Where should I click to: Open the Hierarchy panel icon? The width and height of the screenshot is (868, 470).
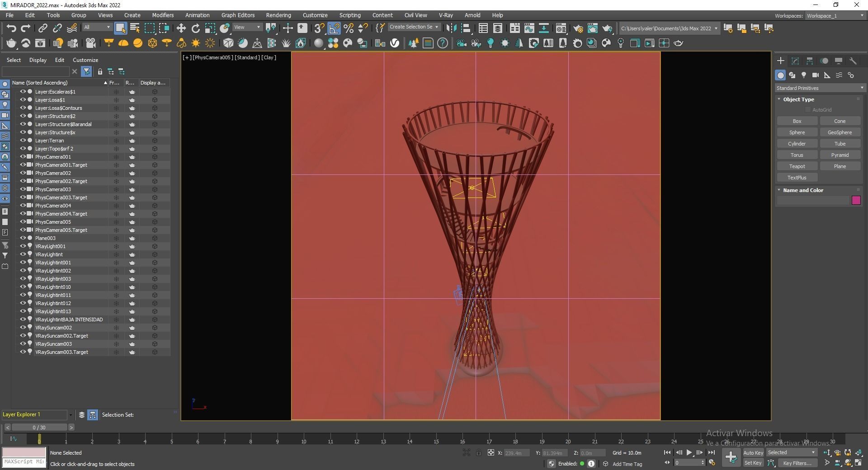coord(810,61)
